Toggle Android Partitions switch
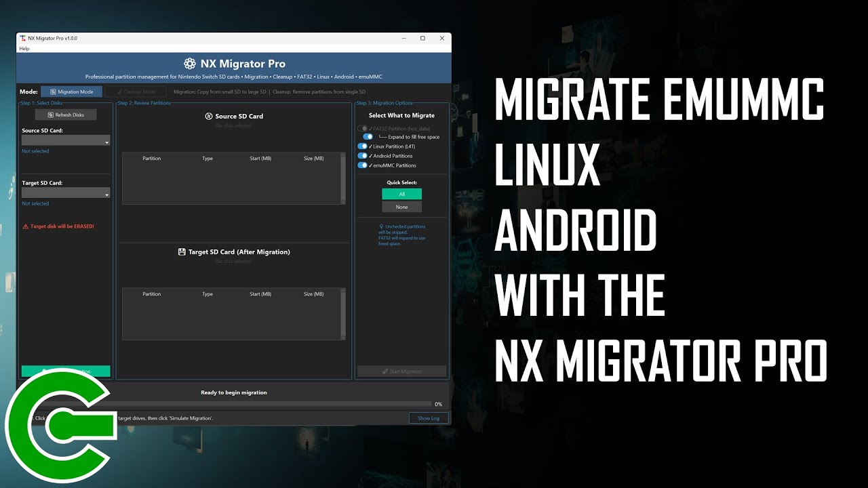 (x=362, y=156)
